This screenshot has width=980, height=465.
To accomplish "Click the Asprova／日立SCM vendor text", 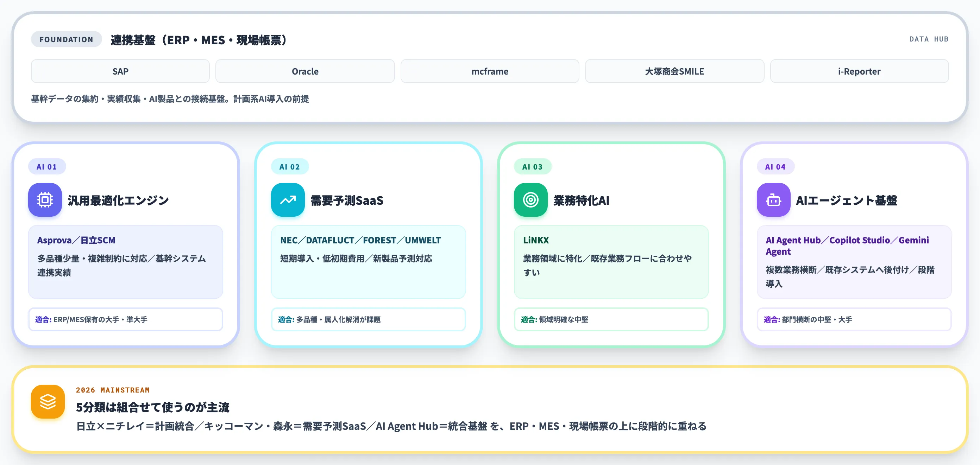I will click(x=76, y=240).
